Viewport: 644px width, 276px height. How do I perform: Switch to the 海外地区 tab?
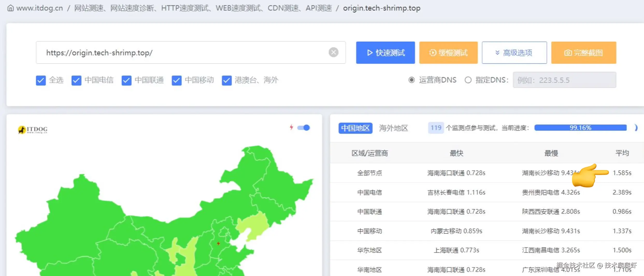(393, 128)
